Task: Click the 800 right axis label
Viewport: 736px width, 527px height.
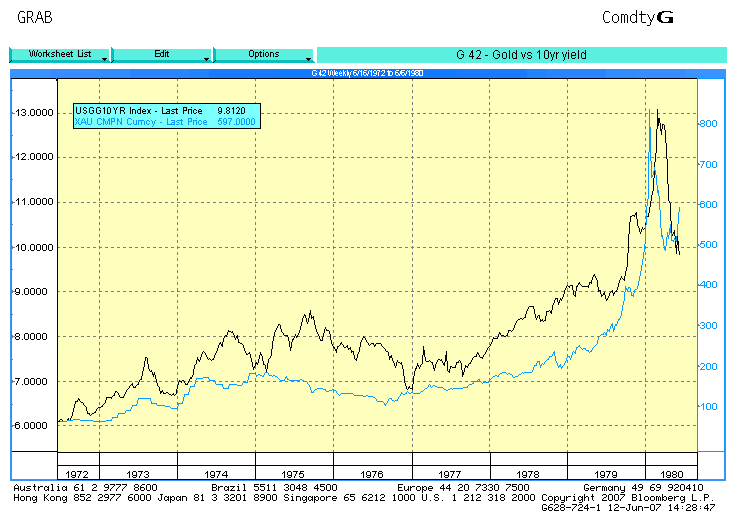Action: [x=708, y=123]
